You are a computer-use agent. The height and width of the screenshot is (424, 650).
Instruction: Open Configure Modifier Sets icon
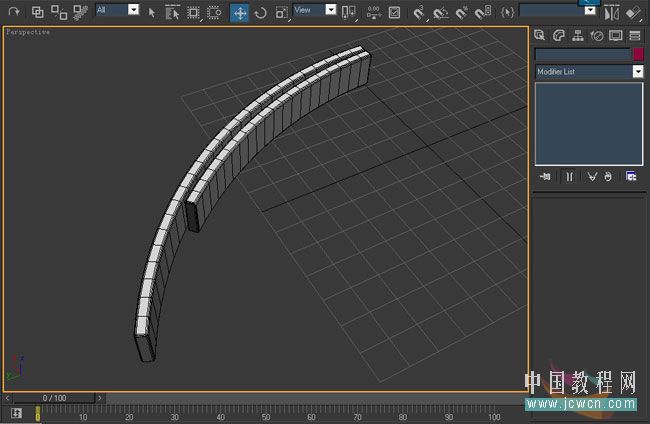coord(631,177)
